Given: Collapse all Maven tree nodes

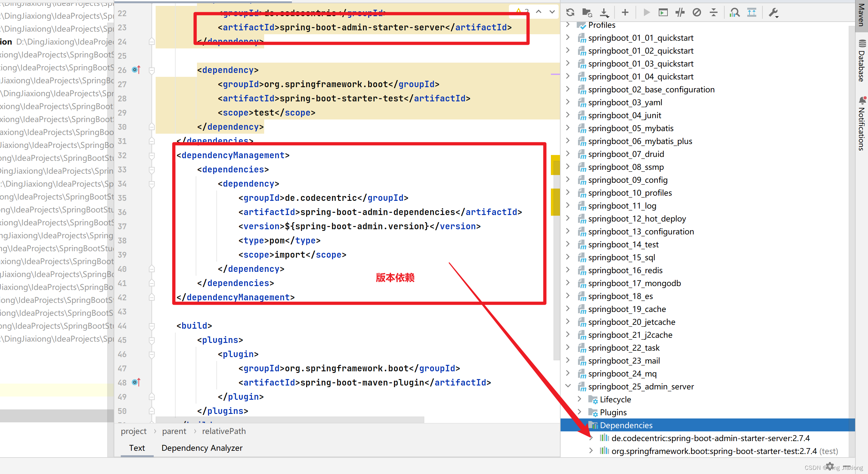Looking at the screenshot, I should coord(714,13).
